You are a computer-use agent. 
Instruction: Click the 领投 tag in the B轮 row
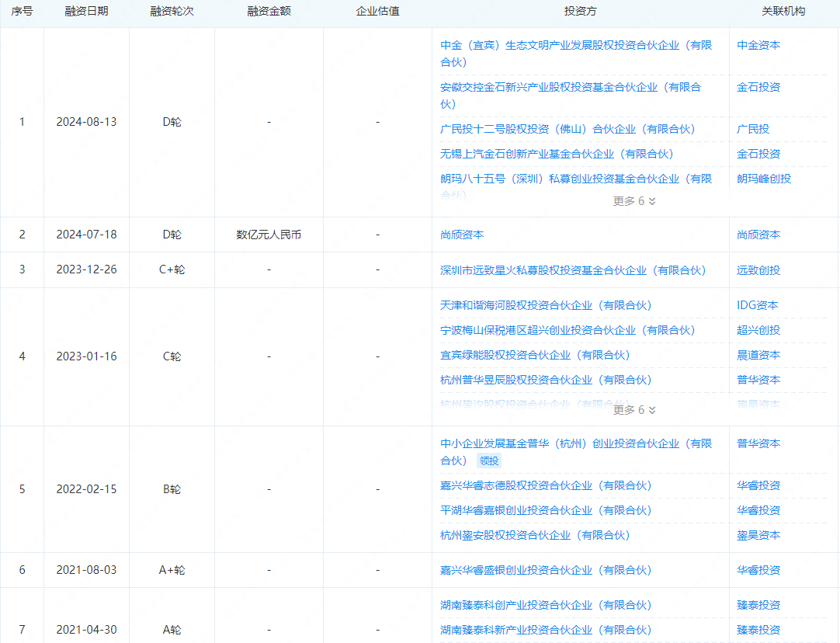coord(489,461)
